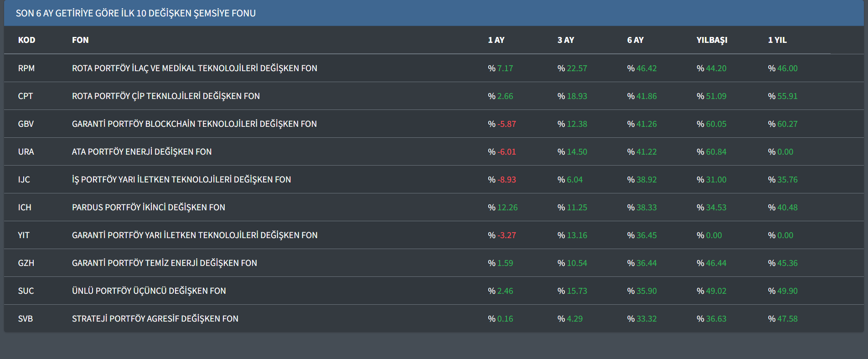Select GARANTİ PORTFÖY YARI İLETKEN TEKNOLOJİLERİ fund
Image resolution: width=868 pixels, height=359 pixels.
194,235
